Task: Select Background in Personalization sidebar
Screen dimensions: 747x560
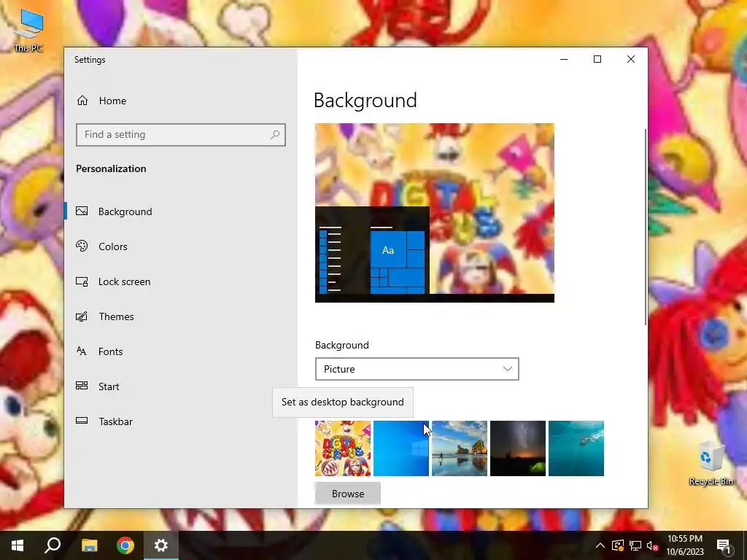Action: click(181, 211)
